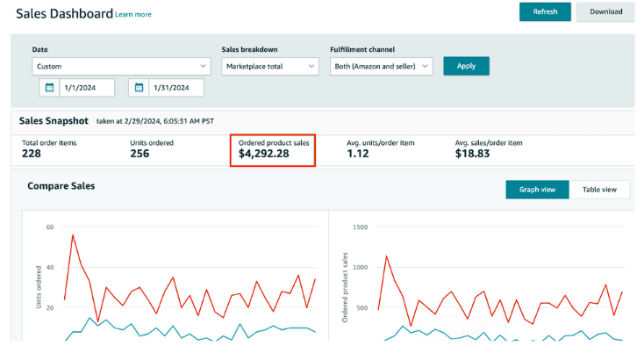Open the Learn more link

point(133,15)
